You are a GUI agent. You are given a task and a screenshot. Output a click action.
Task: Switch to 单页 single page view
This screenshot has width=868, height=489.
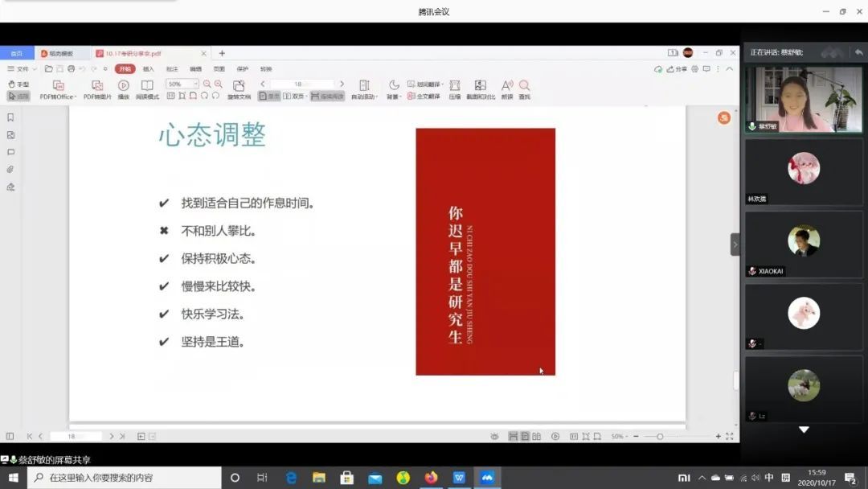269,96
